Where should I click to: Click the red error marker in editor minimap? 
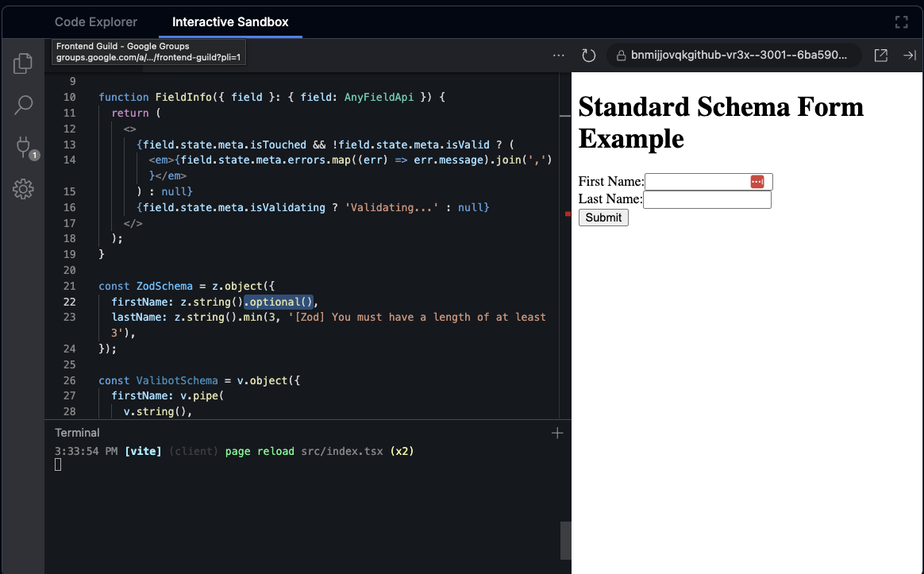(568, 214)
